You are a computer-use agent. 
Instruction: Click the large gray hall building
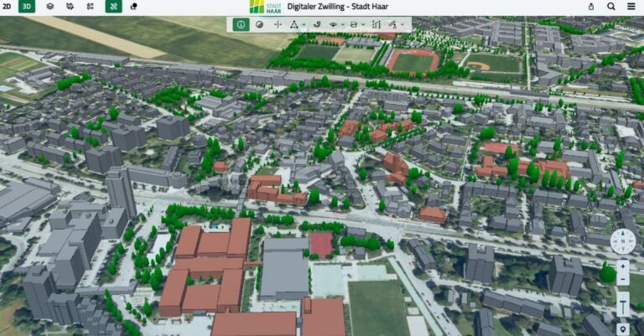(284, 268)
